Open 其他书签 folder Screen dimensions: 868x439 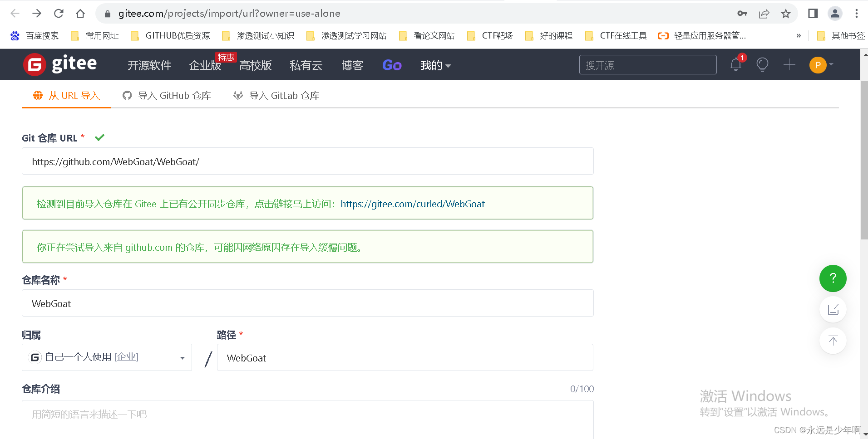(x=841, y=36)
